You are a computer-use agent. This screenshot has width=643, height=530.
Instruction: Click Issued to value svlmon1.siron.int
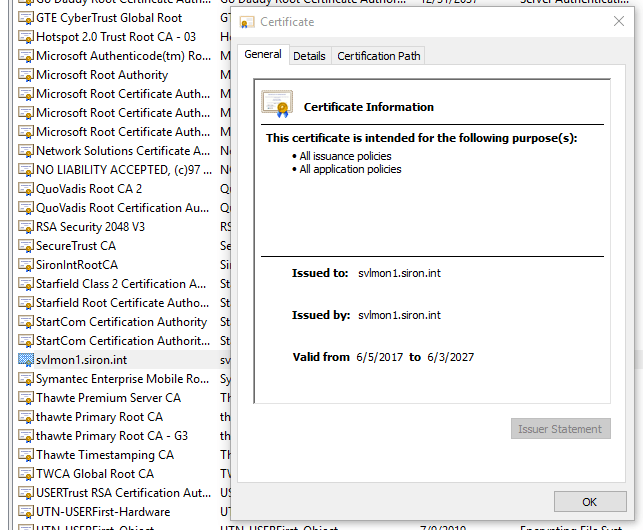(399, 273)
